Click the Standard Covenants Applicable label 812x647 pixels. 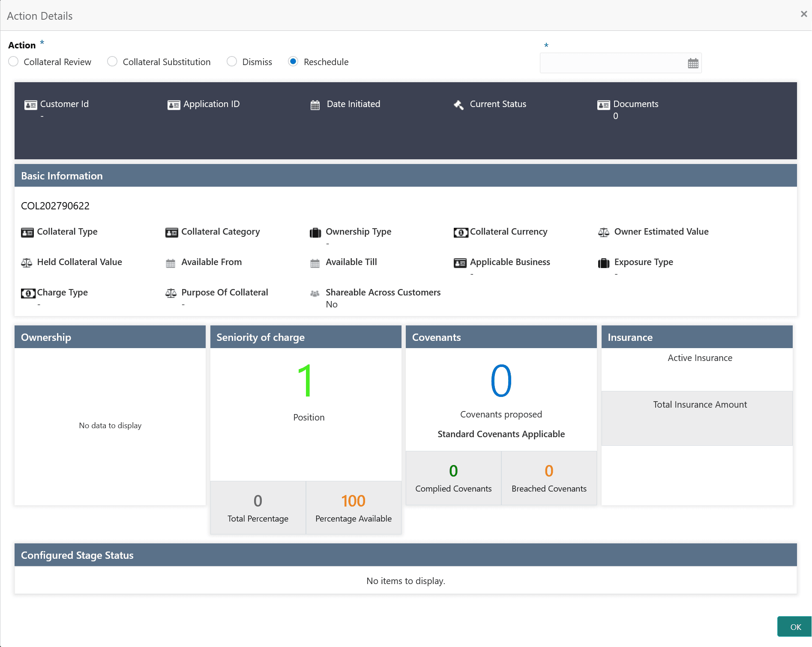[501, 434]
